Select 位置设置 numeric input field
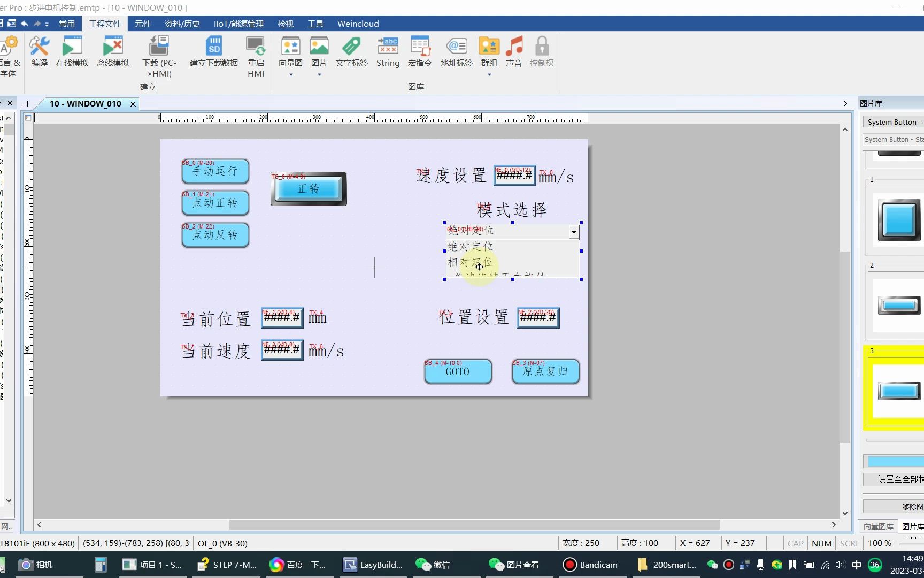Viewport: 924px width, 578px height. (x=538, y=318)
